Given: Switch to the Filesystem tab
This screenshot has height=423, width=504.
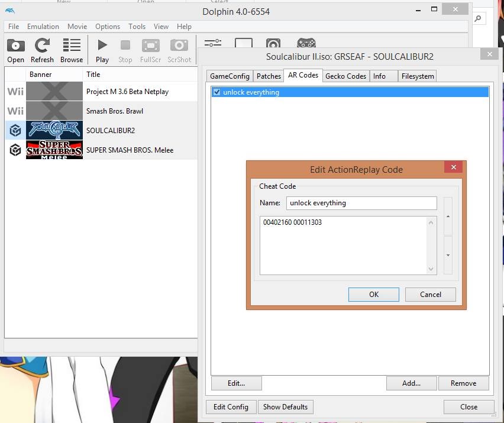Looking at the screenshot, I should tap(418, 76).
